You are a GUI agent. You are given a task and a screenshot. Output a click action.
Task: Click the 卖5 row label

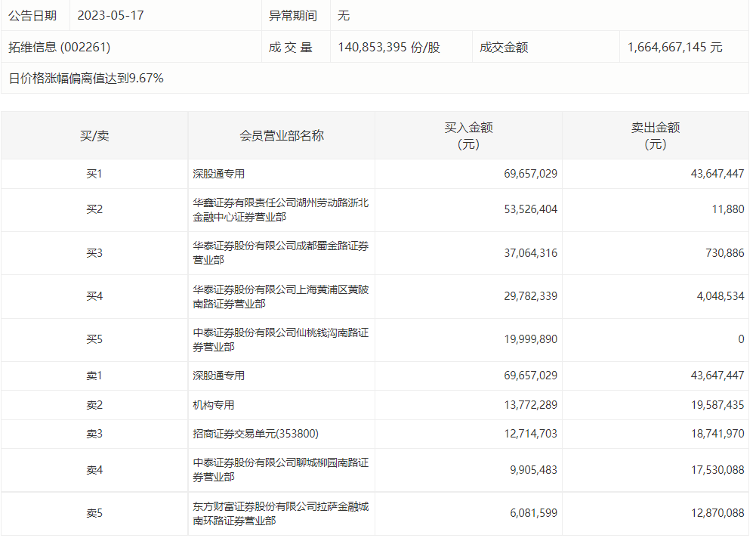pyautogui.click(x=94, y=513)
